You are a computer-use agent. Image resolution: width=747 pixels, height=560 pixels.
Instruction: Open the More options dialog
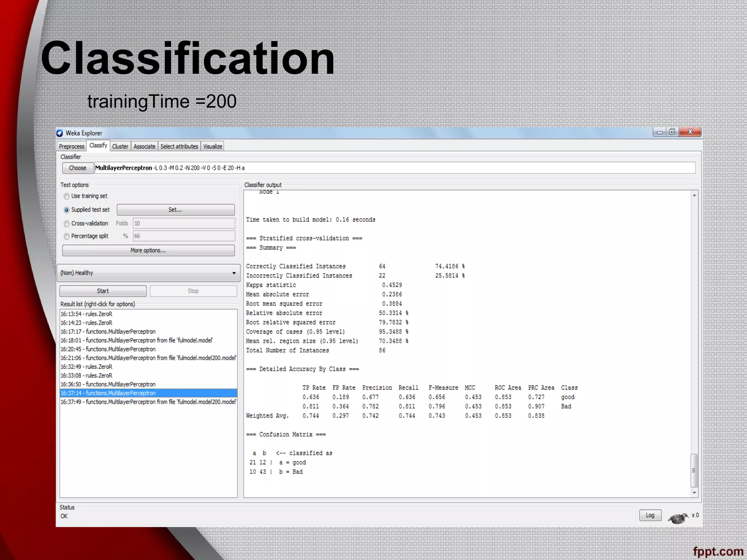coord(148,250)
